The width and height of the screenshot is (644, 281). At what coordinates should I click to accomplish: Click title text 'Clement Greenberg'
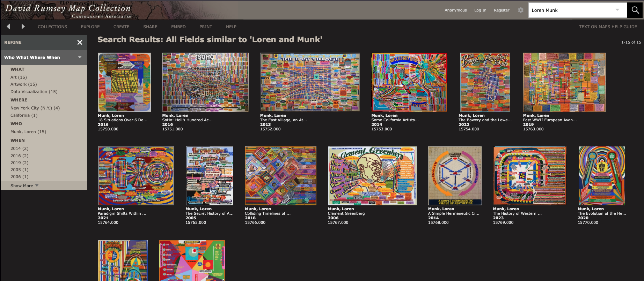point(346,213)
